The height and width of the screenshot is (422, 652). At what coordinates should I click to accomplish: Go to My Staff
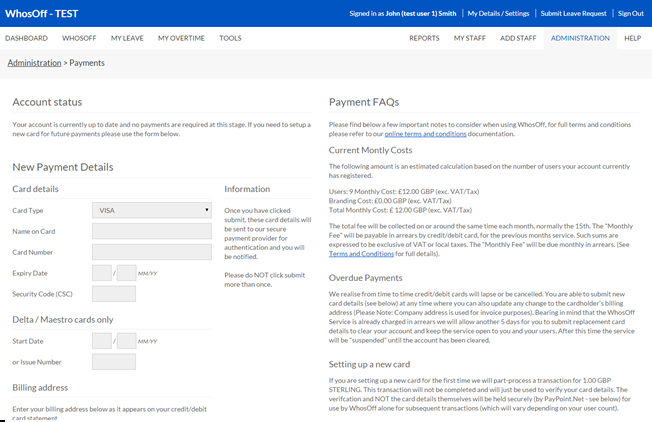point(469,38)
